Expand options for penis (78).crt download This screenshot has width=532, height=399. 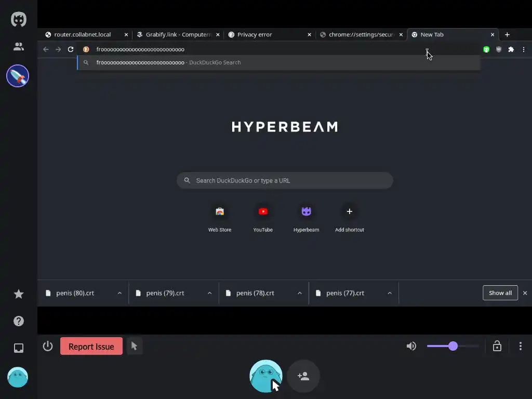(x=300, y=293)
